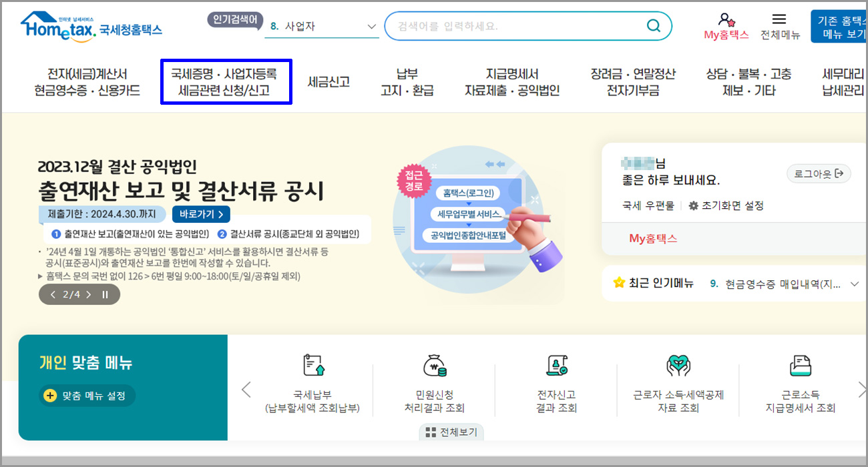Click 기존 홈택스 메뉴 보기 button

point(840,27)
